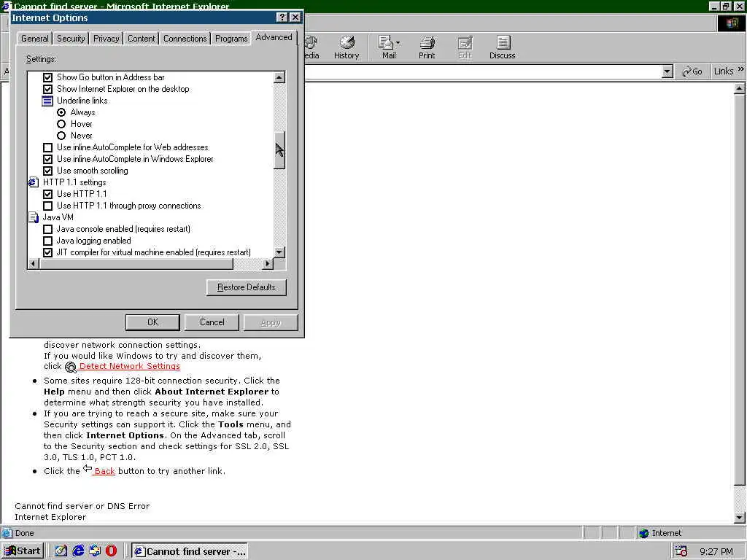Toggle Use HTTP 1.1 checkbox

coord(47,194)
